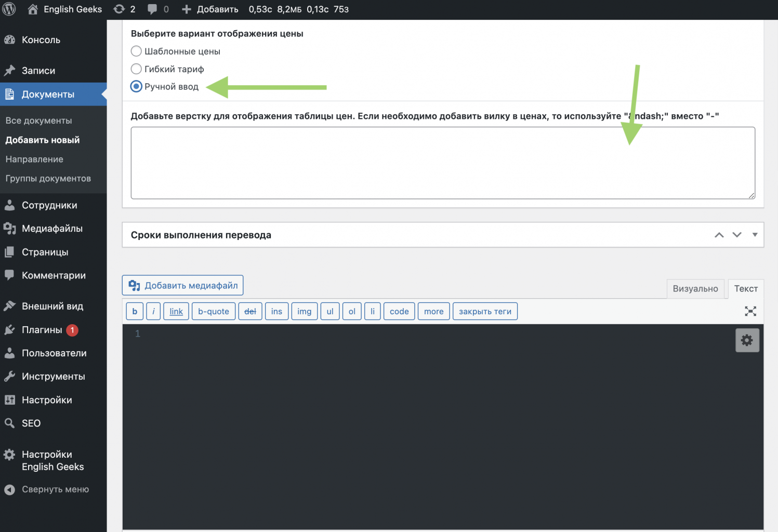The width and height of the screenshot is (778, 532).
Task: Click the Свернуть меню label
Action: [55, 489]
